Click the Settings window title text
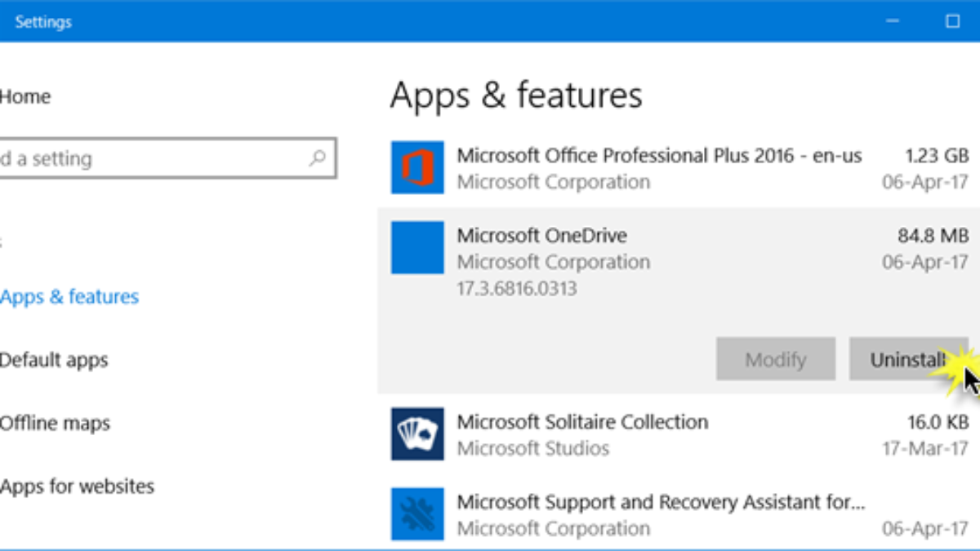This screenshot has height=551, width=980. (43, 22)
